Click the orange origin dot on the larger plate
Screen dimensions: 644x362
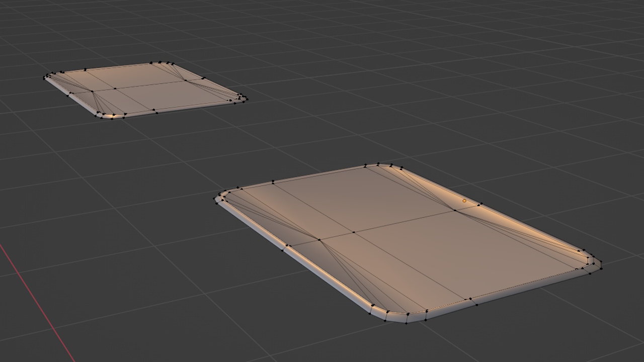point(464,201)
